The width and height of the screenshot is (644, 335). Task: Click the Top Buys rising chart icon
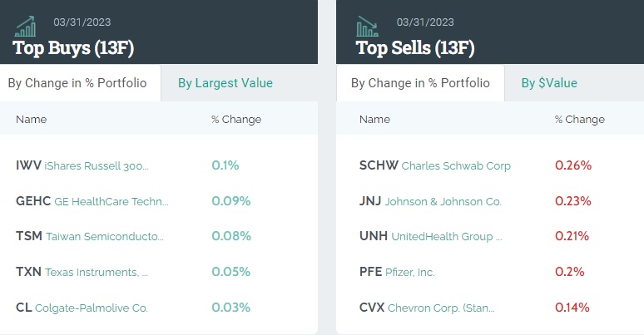26,27
